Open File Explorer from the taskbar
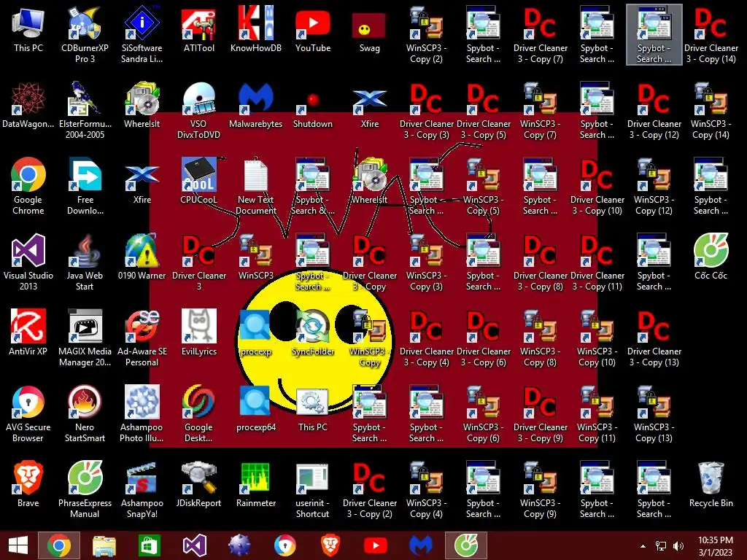The image size is (747, 560). point(104,545)
